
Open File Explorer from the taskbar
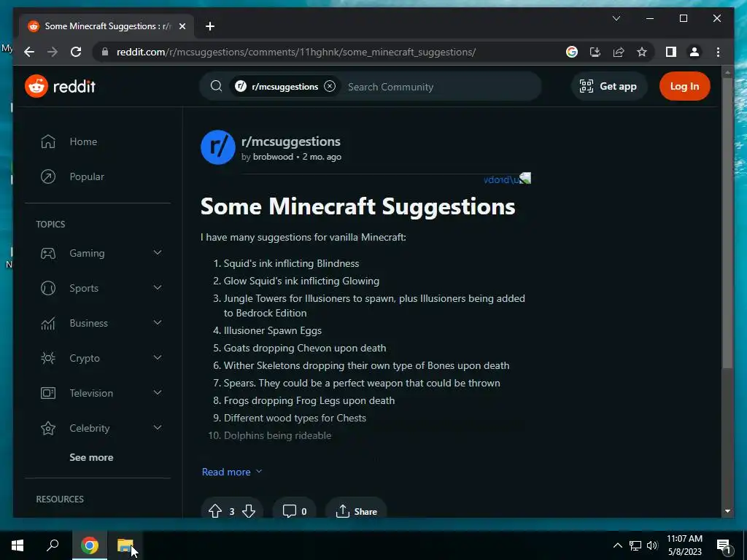click(x=125, y=545)
